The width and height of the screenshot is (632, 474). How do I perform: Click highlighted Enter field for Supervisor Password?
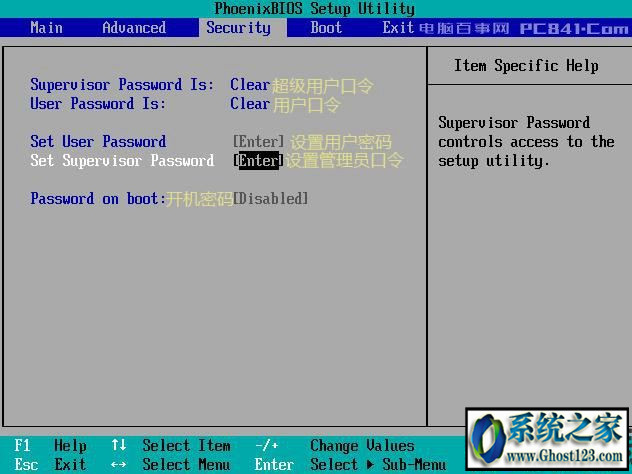258,160
